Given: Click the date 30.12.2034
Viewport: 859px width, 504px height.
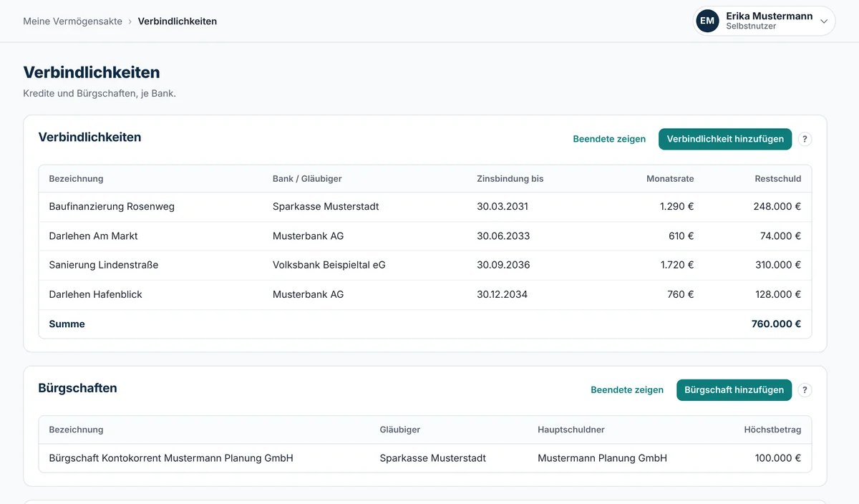Looking at the screenshot, I should (x=503, y=294).
